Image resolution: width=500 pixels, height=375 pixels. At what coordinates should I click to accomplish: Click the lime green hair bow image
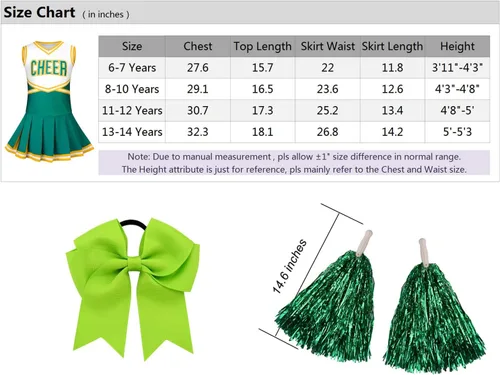pos(133,289)
